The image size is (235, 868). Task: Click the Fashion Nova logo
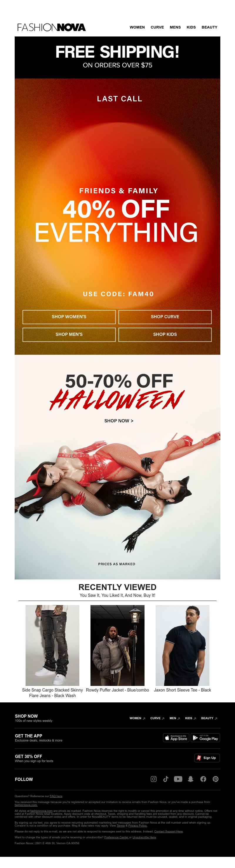pos(51,27)
